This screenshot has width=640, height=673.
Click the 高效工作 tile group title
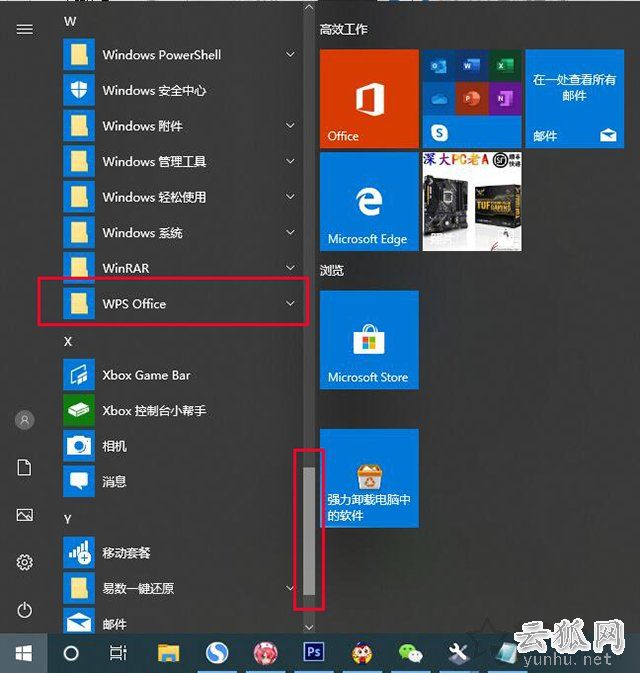click(x=344, y=29)
